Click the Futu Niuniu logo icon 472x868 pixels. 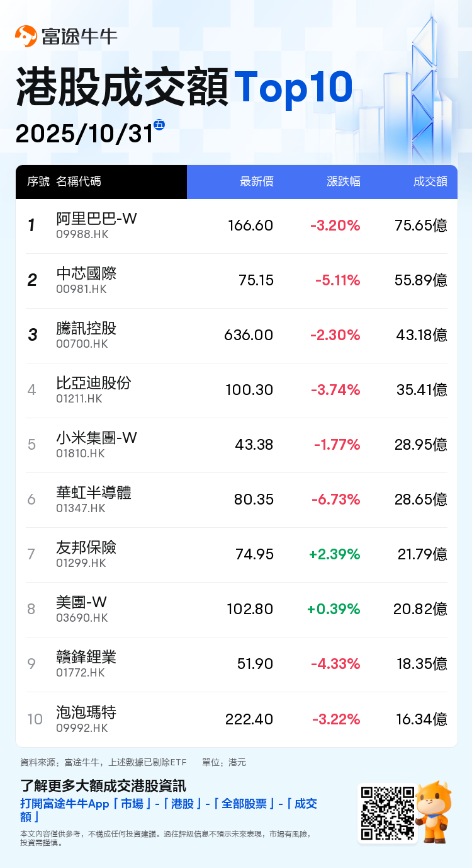[26, 37]
